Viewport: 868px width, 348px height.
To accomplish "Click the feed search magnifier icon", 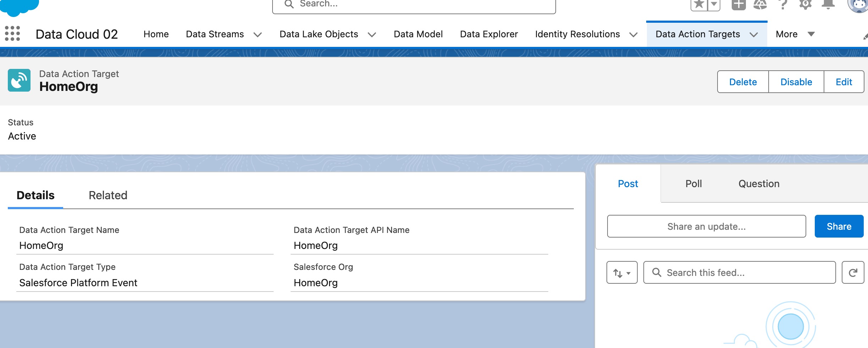I will click(x=657, y=272).
